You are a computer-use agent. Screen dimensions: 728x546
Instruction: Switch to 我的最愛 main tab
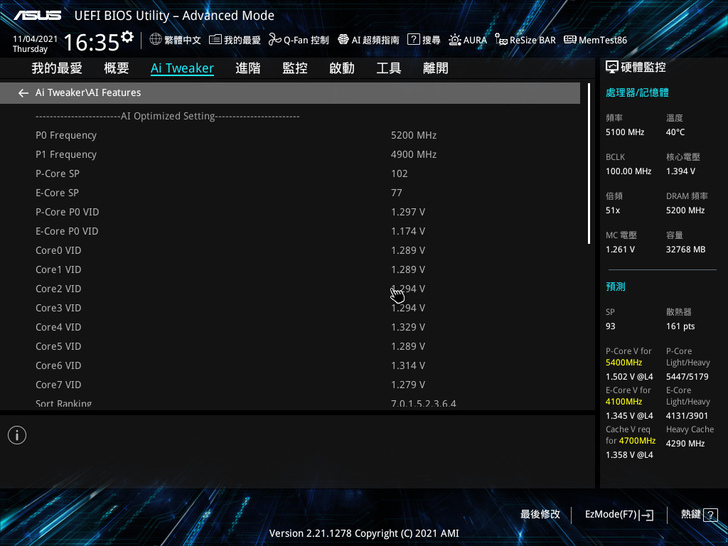click(57, 68)
